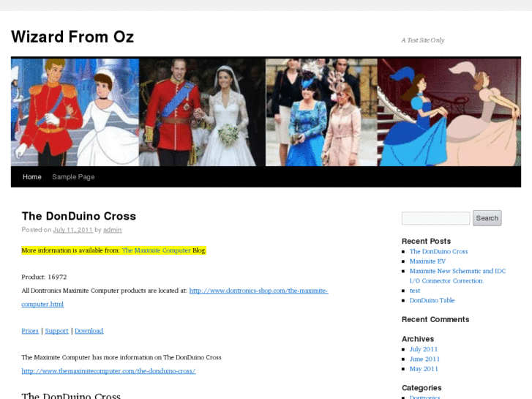Click the Search button
Image resolution: width=532 pixels, height=399 pixels.
(487, 218)
